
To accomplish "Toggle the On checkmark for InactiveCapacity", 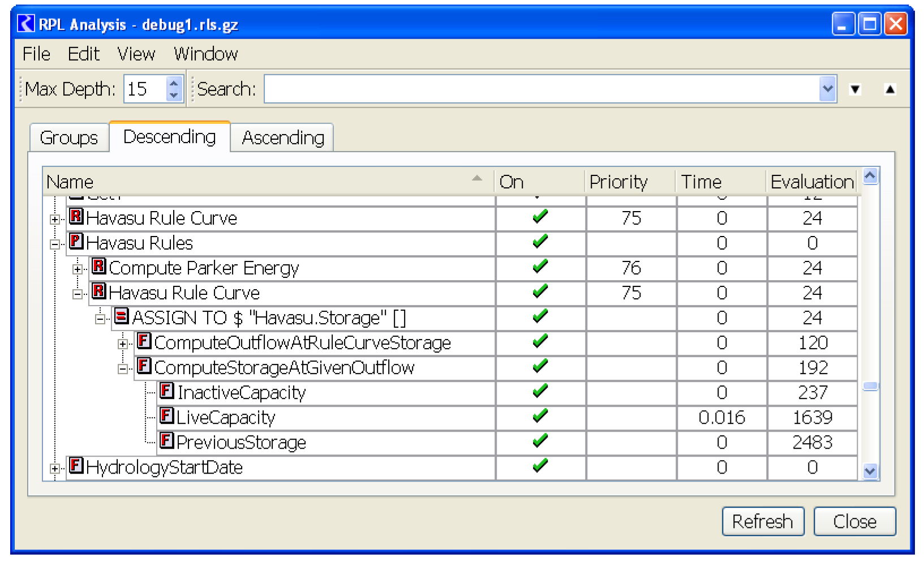I will click(540, 391).
